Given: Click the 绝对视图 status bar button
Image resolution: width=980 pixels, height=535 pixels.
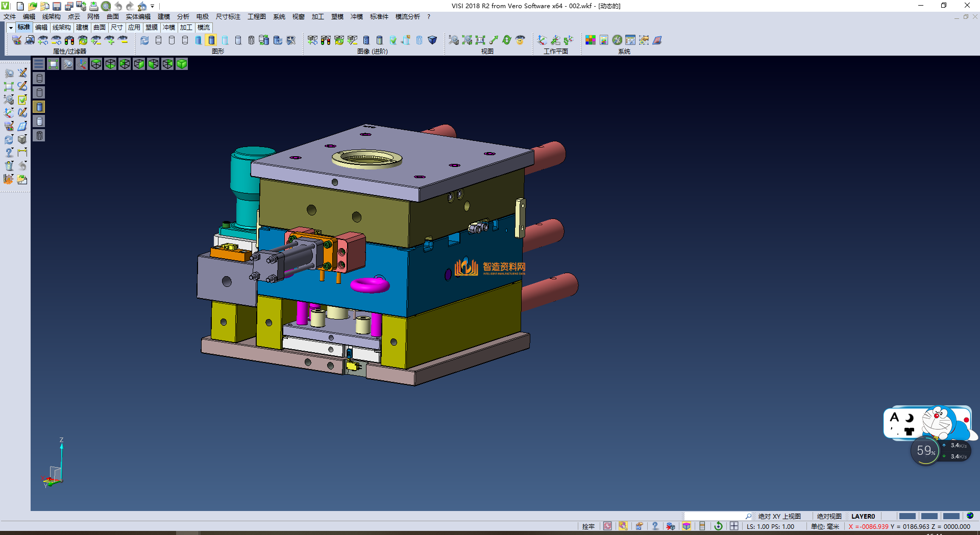Looking at the screenshot, I should [x=829, y=516].
